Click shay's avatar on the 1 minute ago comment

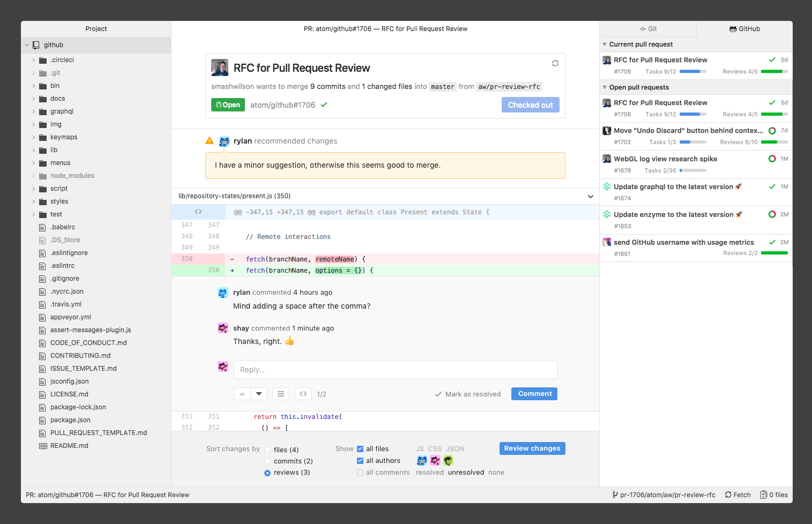coord(223,328)
